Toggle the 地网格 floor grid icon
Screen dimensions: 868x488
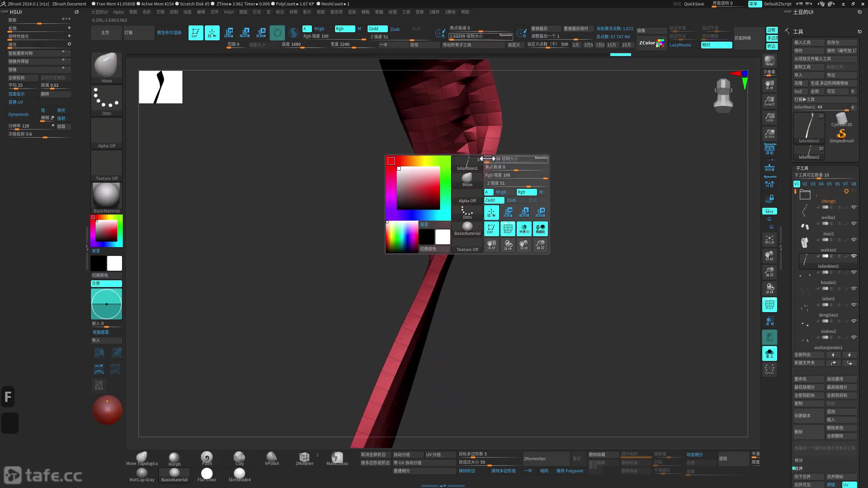point(769,167)
